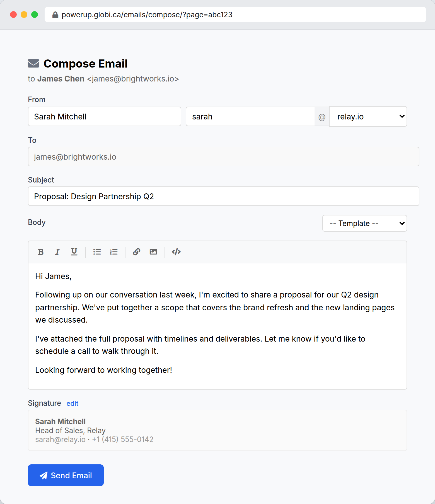The height and width of the screenshot is (504, 435).
Task: Click the envelope icon beside Compose Email
Action: click(33, 63)
